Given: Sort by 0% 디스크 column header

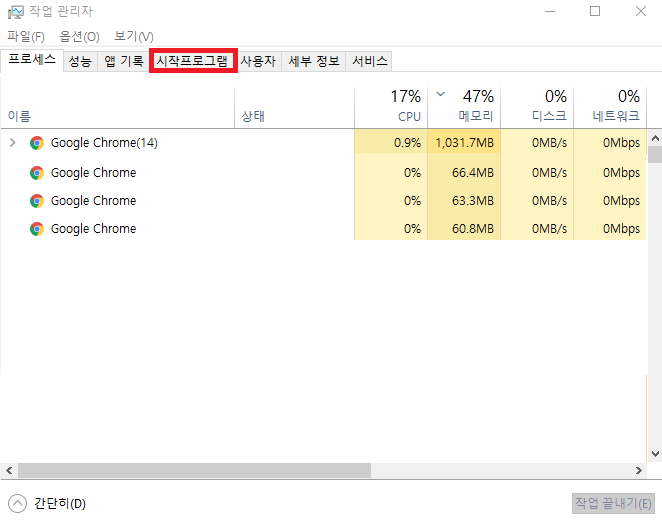Looking at the screenshot, I should point(537,107).
